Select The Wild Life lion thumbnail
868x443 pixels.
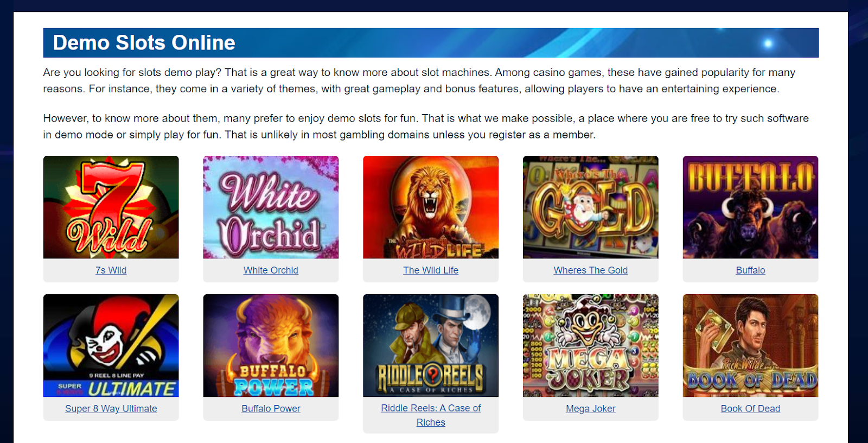click(431, 207)
